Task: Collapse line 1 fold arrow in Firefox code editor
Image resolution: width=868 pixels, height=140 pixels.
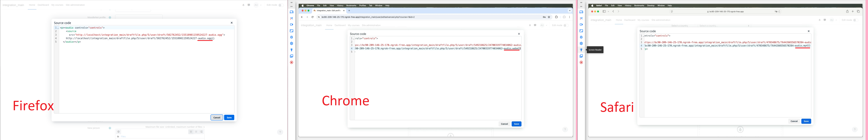Action: pyautogui.click(x=58, y=28)
